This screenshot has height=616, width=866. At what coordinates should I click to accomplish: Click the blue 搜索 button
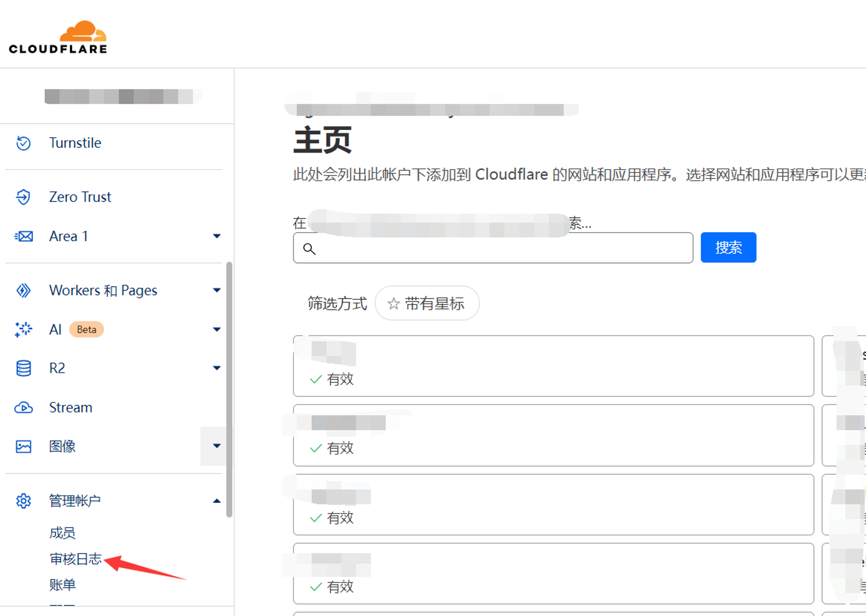[x=728, y=248]
